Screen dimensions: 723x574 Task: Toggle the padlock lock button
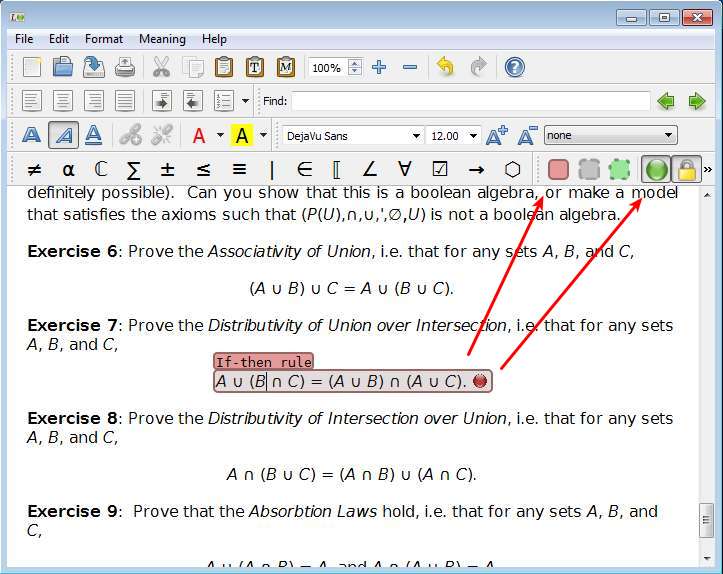pyautogui.click(x=686, y=170)
